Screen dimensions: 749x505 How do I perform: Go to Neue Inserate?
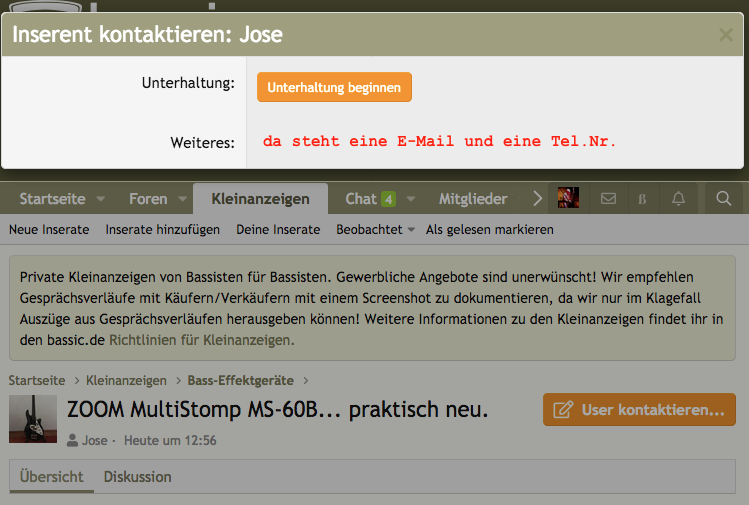pyautogui.click(x=49, y=230)
